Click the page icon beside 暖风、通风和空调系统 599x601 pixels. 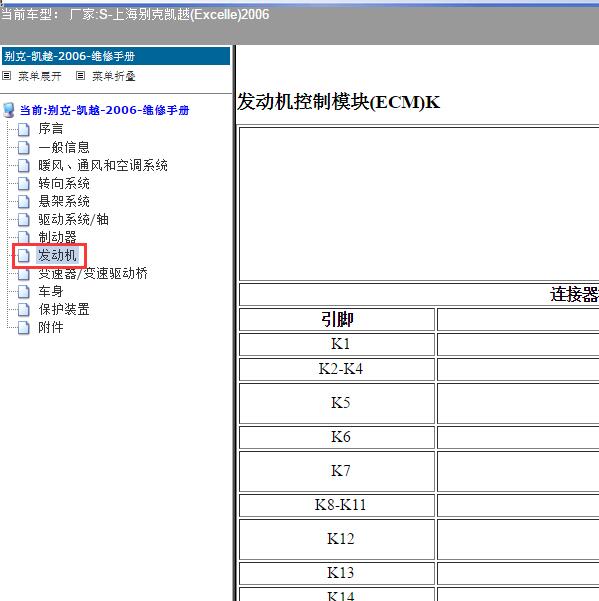click(x=24, y=165)
